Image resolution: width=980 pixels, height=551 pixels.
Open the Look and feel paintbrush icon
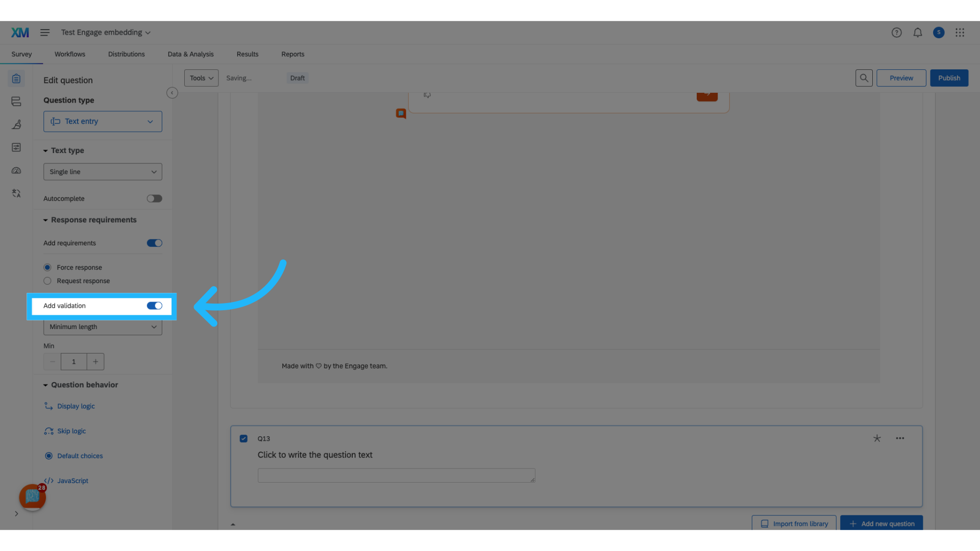[16, 124]
